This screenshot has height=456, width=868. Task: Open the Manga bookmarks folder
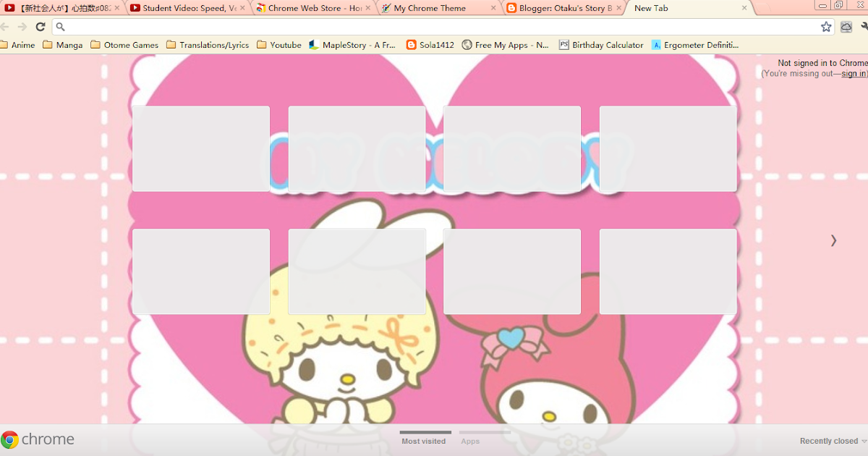[63, 45]
